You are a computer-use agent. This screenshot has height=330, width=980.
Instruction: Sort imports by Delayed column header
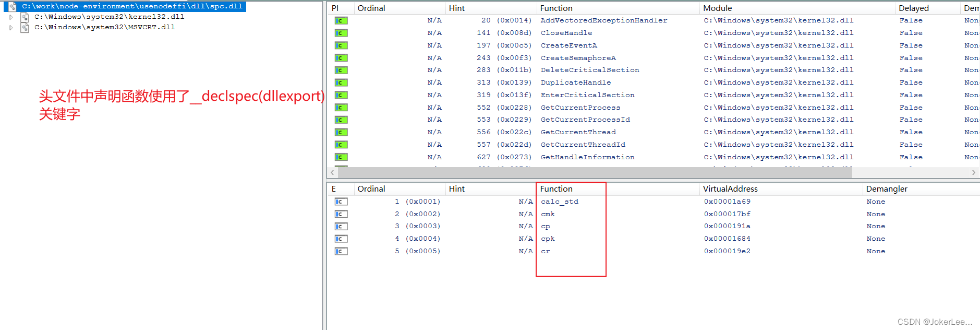coord(927,8)
